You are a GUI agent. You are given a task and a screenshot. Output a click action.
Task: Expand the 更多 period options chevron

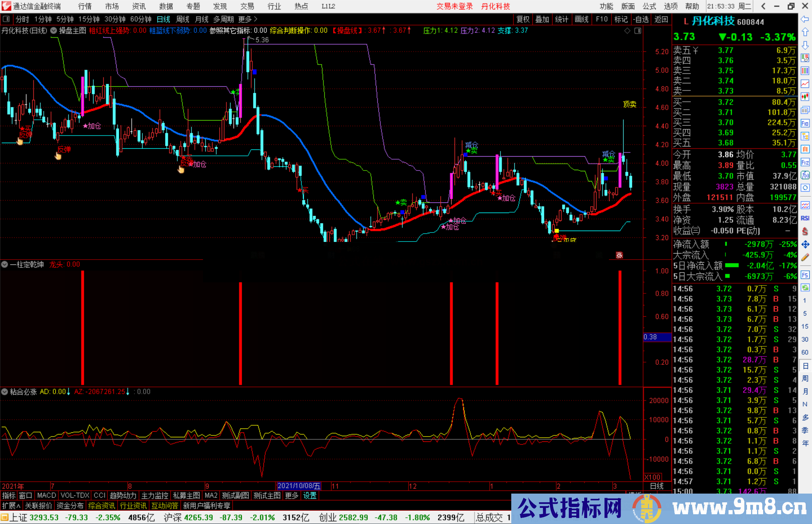pos(256,19)
